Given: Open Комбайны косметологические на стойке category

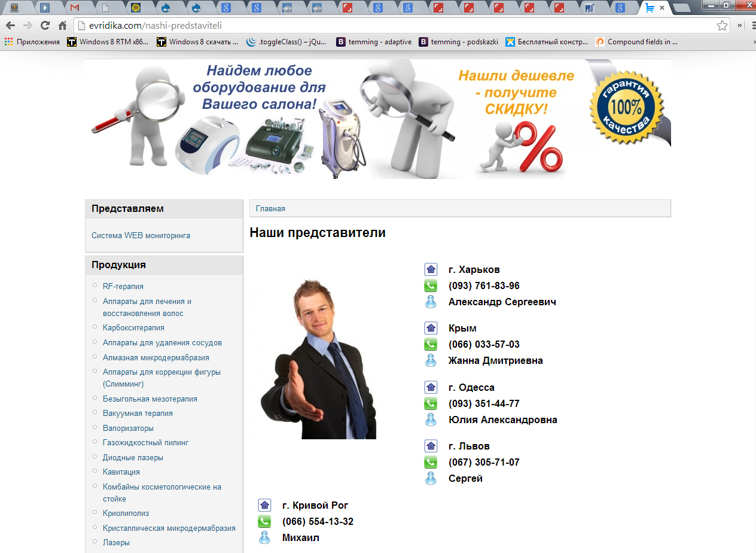Looking at the screenshot, I should tap(162, 493).
